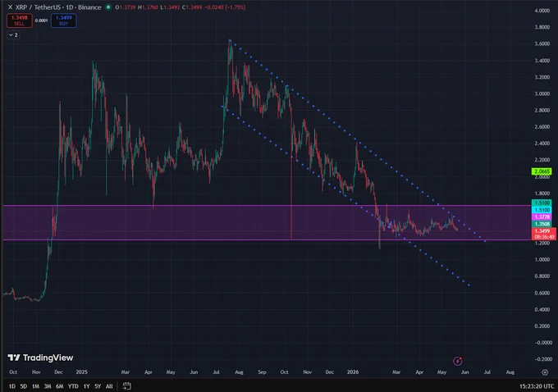Click the Aug label at the time axis end

pyautogui.click(x=510, y=372)
